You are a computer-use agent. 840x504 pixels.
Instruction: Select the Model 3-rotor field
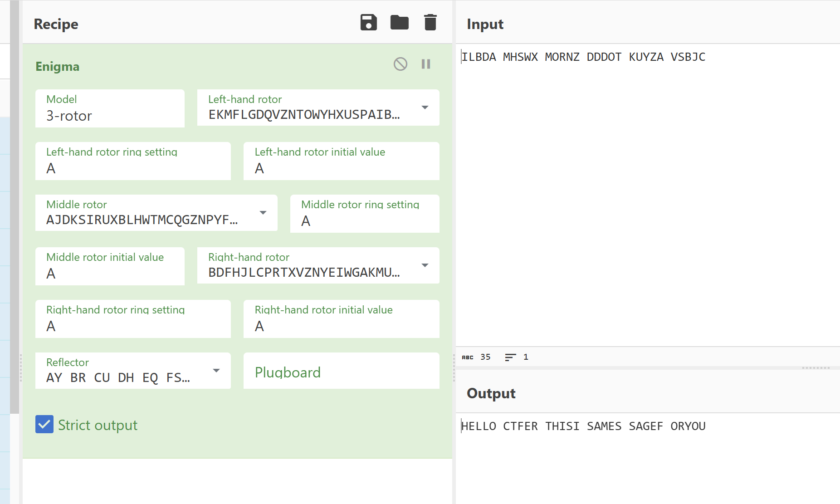110,108
